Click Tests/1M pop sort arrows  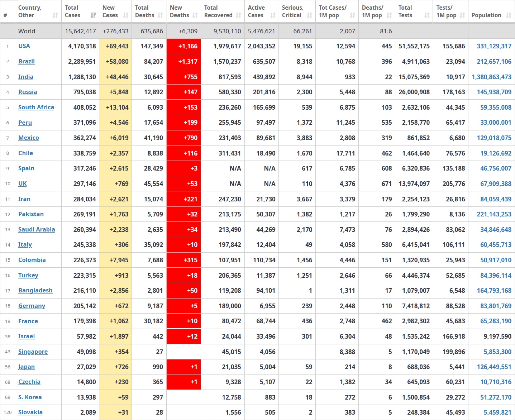tap(462, 15)
